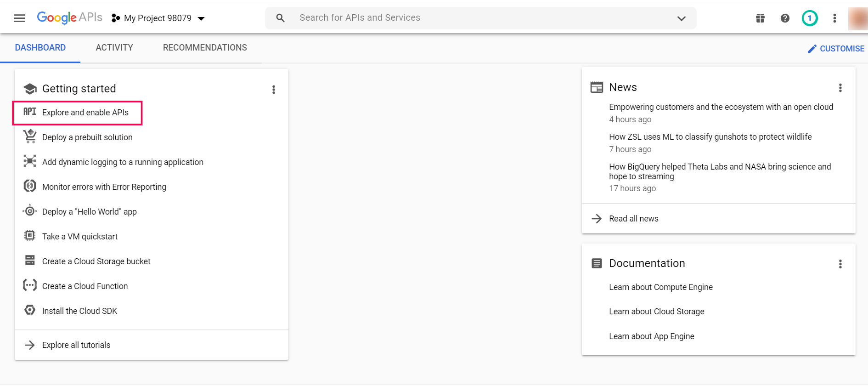The image size is (868, 386).
Task: Open Explore and enable APIs link
Action: [85, 113]
